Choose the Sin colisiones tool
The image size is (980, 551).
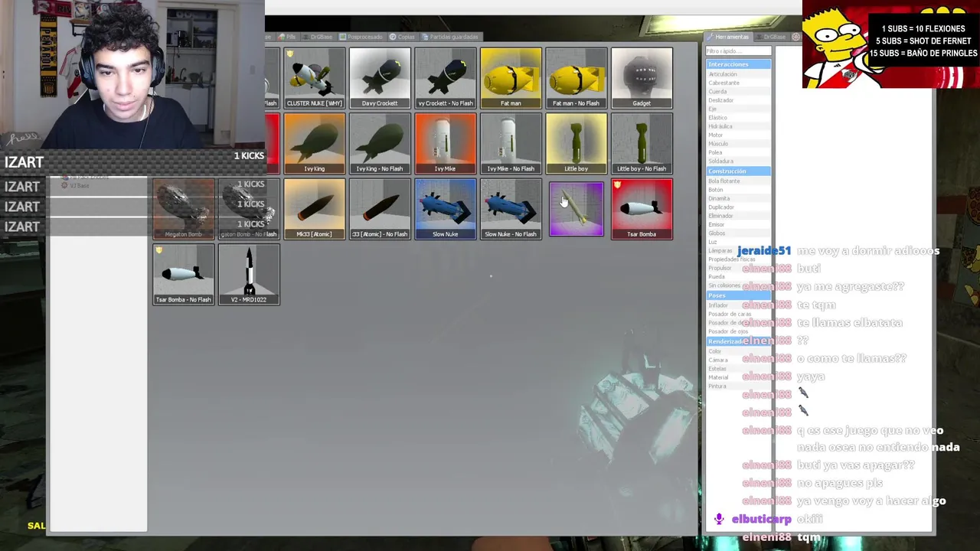[724, 285]
